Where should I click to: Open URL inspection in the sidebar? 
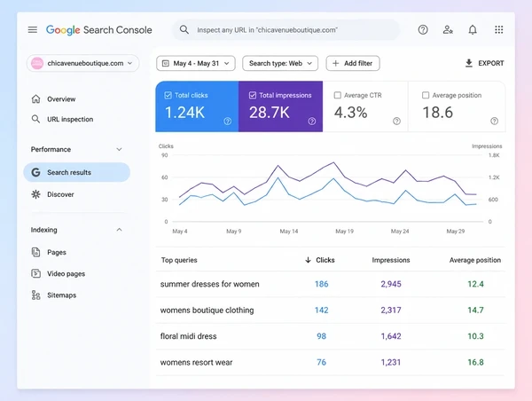pyautogui.click(x=70, y=119)
